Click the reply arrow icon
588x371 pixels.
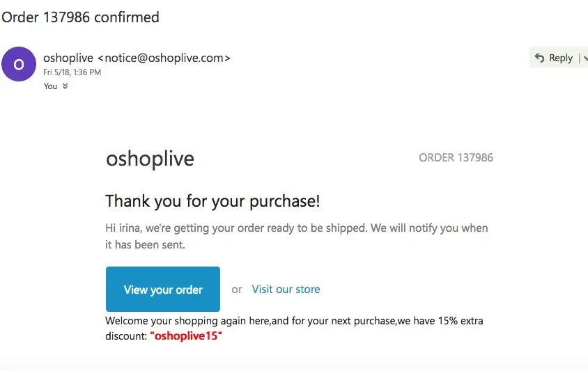point(539,58)
